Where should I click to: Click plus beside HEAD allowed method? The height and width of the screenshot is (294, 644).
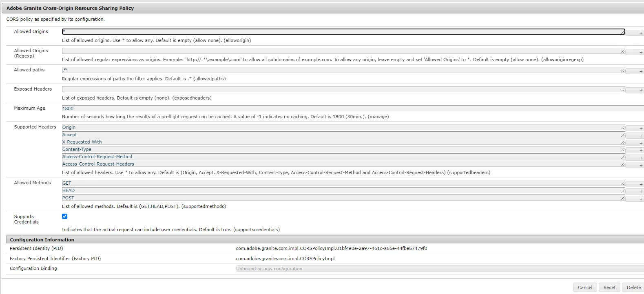click(635, 192)
